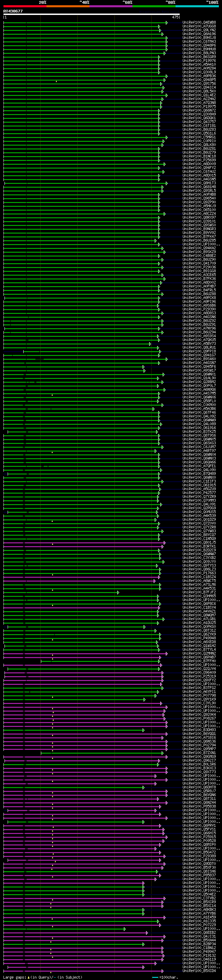Select label UniRef100_Q43757
This screenshot has width=222, height=980.
199,122
